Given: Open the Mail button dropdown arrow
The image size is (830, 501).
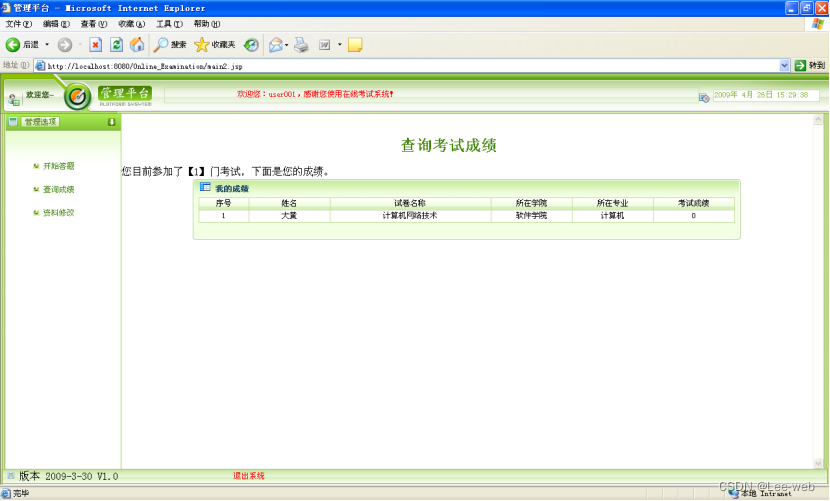Looking at the screenshot, I should point(286,45).
